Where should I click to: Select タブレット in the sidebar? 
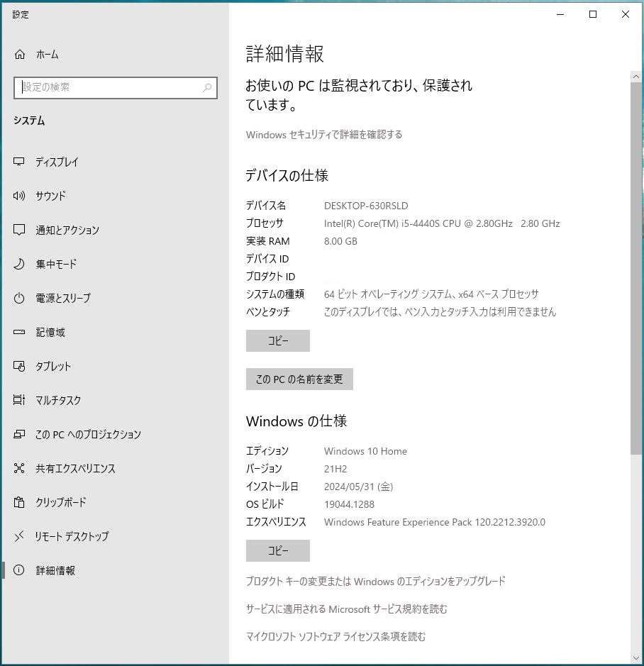click(x=115, y=366)
